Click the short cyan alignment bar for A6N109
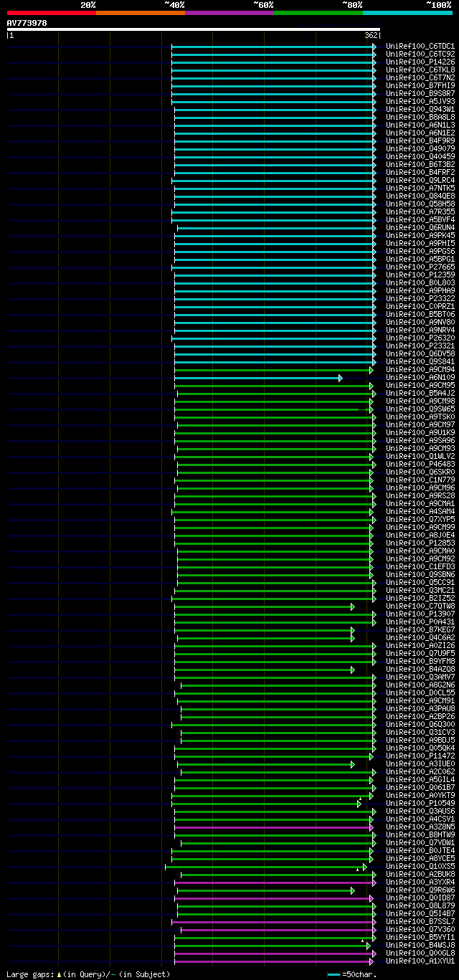Screen dimensions: 459x980 tap(257, 378)
